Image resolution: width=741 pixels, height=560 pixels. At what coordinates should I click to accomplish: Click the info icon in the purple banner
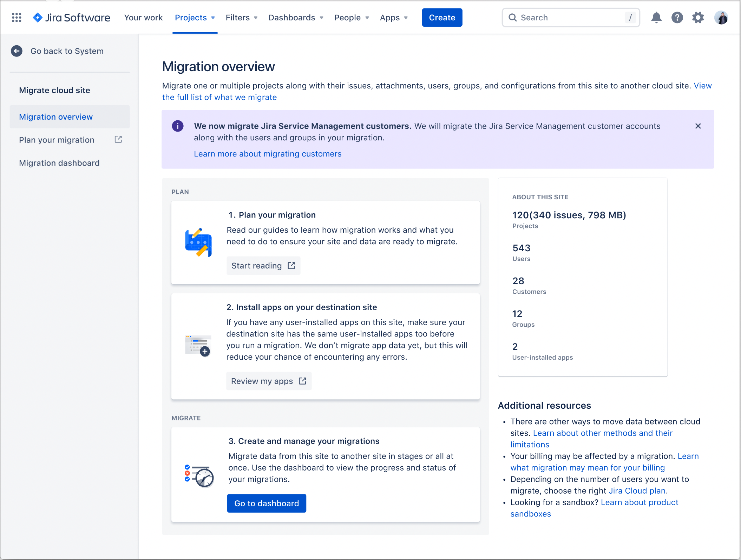(x=177, y=126)
